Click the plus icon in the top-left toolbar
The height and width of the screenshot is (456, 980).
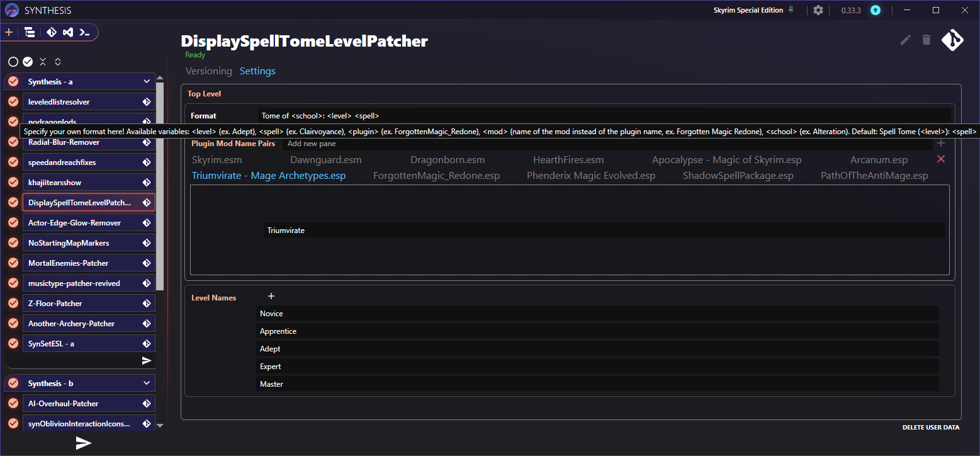click(x=9, y=32)
